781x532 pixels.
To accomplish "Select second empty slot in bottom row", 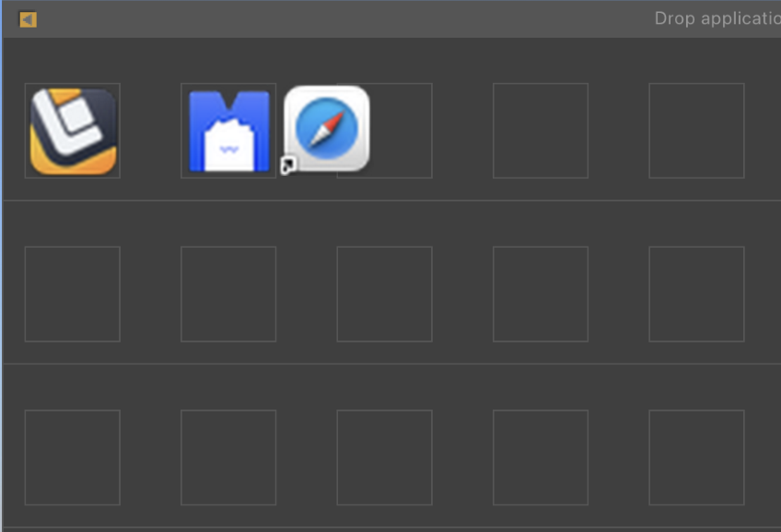I will [228, 457].
